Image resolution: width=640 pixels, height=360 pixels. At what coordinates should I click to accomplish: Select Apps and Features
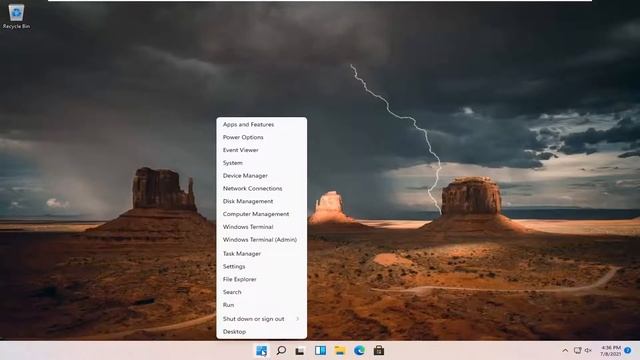click(x=262, y=124)
